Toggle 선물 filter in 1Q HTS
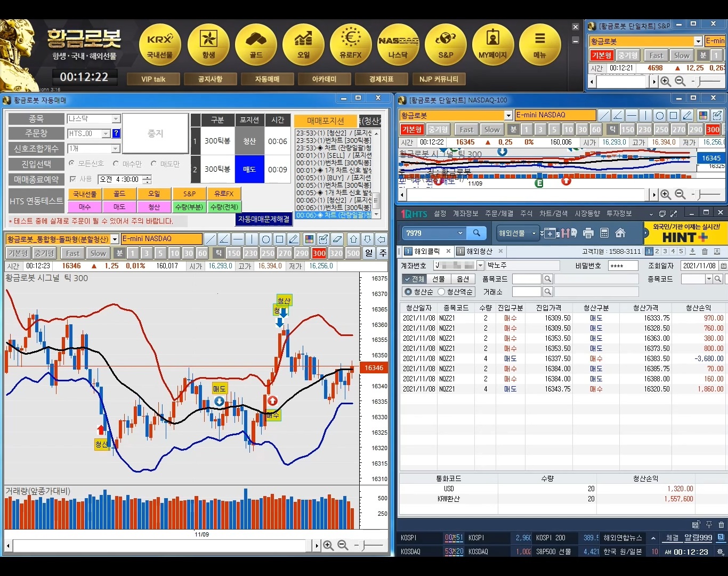Screen dimensions: 728x576 point(439,279)
